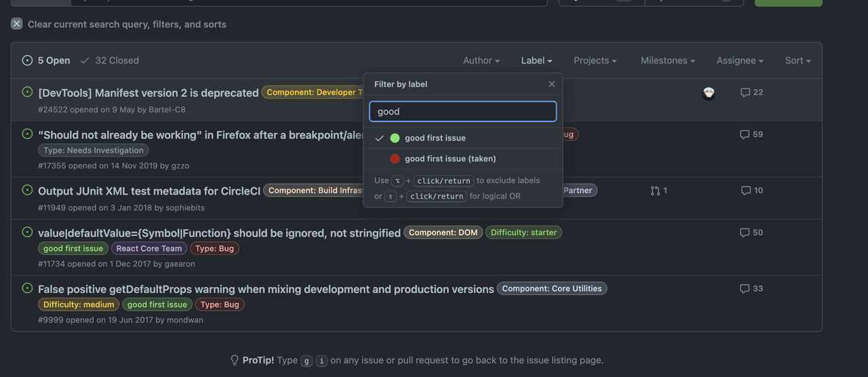Open the Projects filter menu
Viewport: 868px width, 377px height.
coord(595,60)
